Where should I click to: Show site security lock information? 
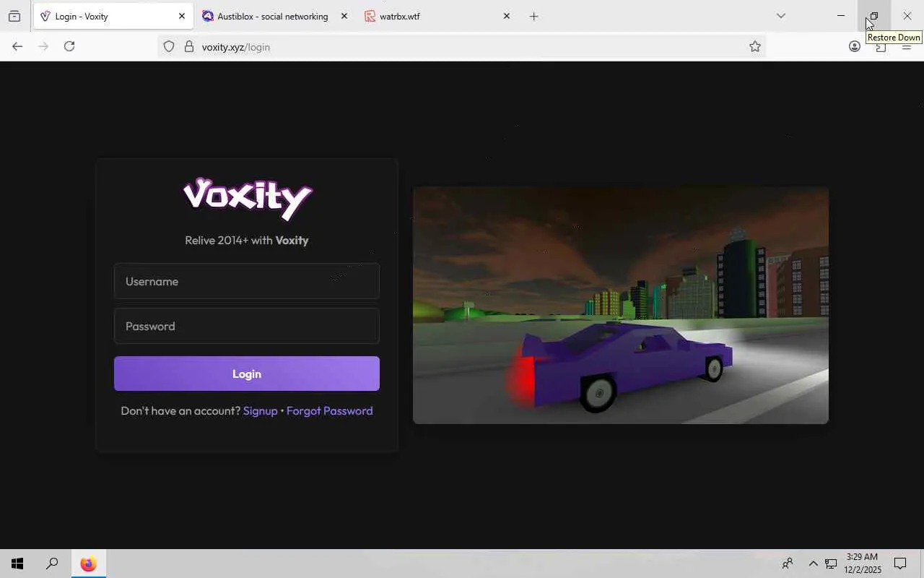[188, 47]
